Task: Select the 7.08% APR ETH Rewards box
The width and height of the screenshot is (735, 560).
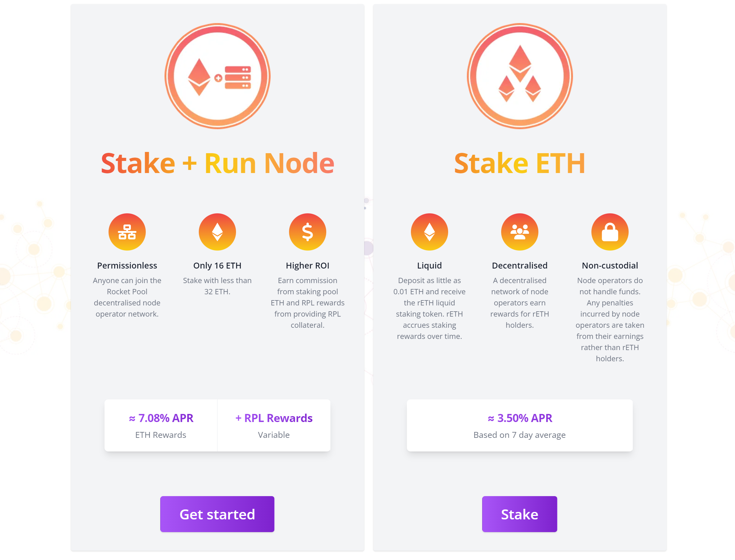Action: click(x=161, y=425)
